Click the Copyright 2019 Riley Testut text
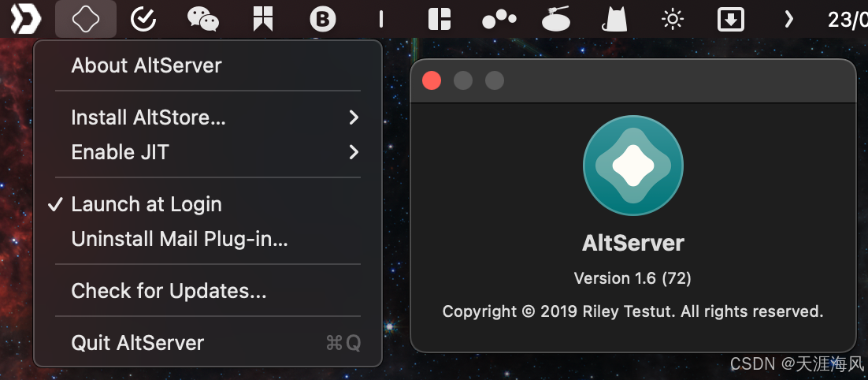 pyautogui.click(x=632, y=311)
